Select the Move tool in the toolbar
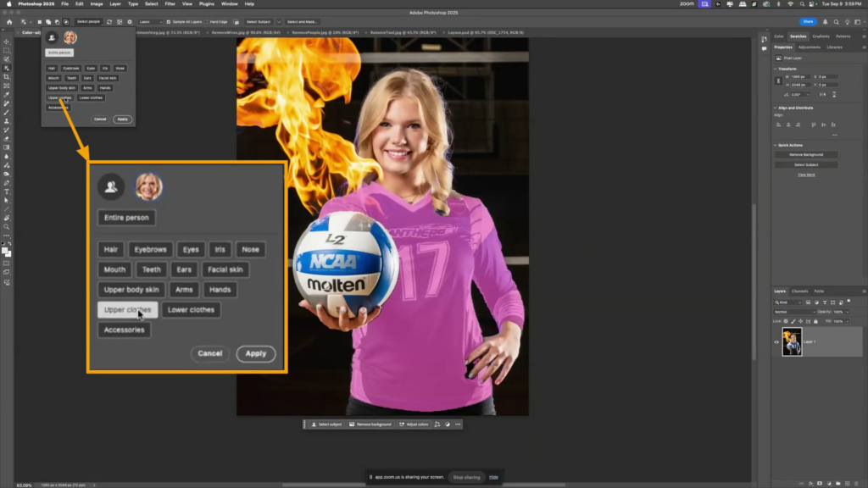This screenshot has width=868, height=488. coord(6,42)
